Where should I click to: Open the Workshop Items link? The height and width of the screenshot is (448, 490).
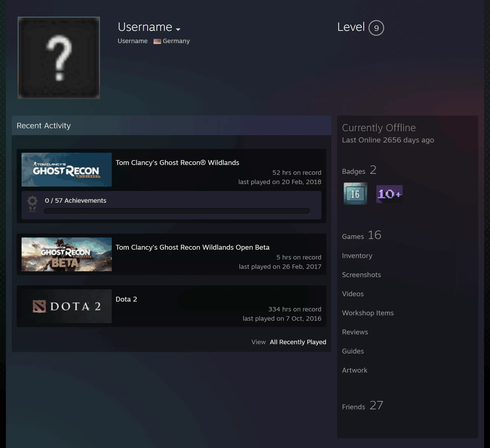coord(368,313)
